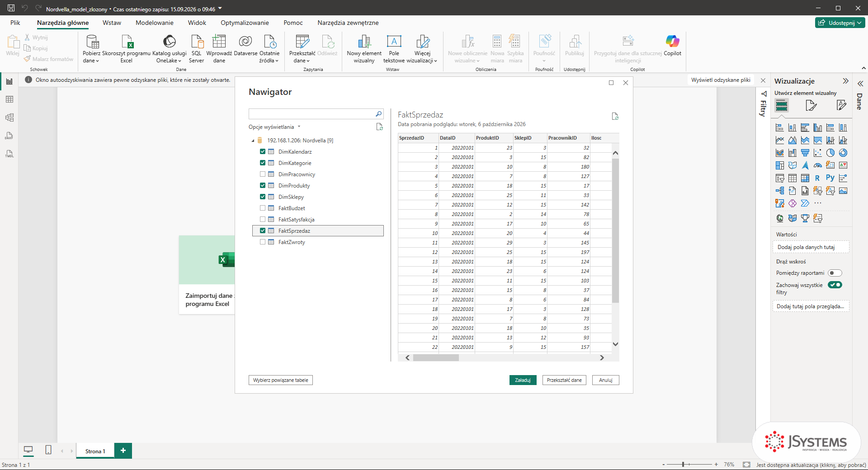868x470 pixels.
Task: Click Wprowadź dane icon
Action: [x=219, y=42]
